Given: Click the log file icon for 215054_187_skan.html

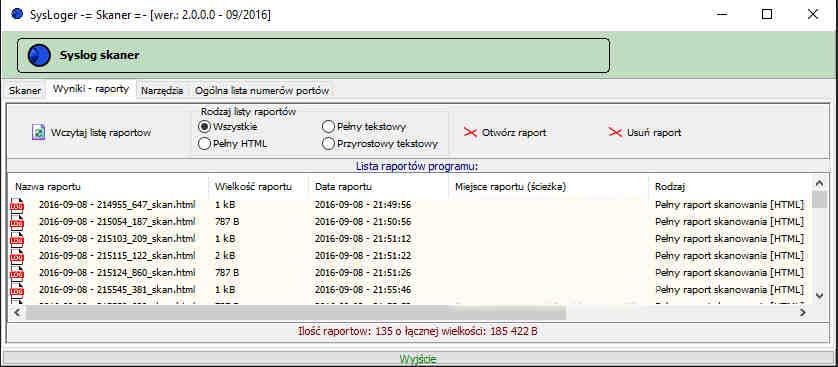Looking at the screenshot, I should (x=17, y=222).
